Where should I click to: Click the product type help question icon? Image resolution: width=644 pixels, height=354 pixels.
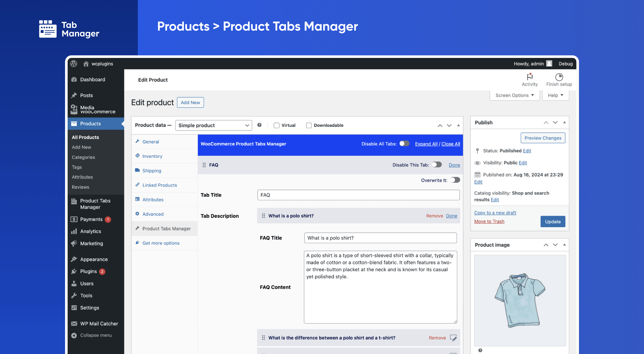point(260,125)
